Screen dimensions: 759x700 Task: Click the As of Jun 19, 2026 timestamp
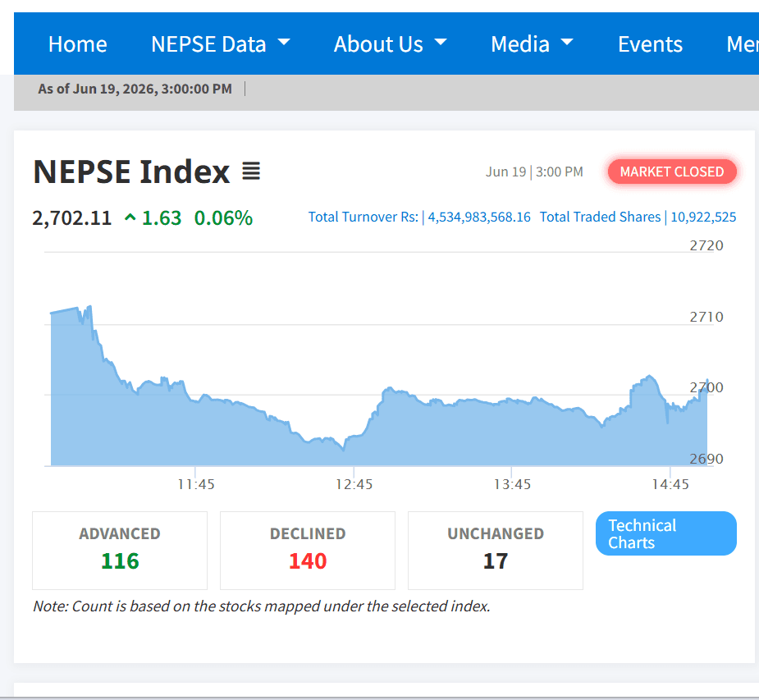click(x=135, y=89)
